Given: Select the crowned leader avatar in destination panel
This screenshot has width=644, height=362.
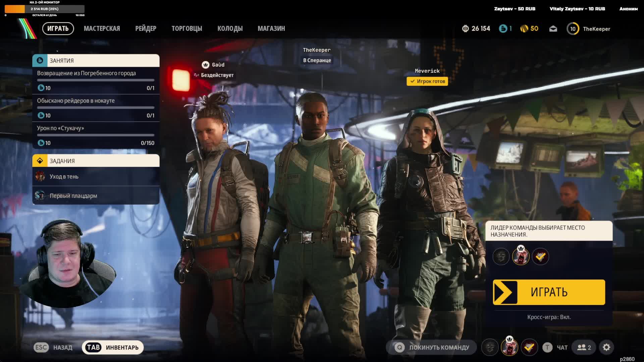Looking at the screenshot, I should [521, 256].
